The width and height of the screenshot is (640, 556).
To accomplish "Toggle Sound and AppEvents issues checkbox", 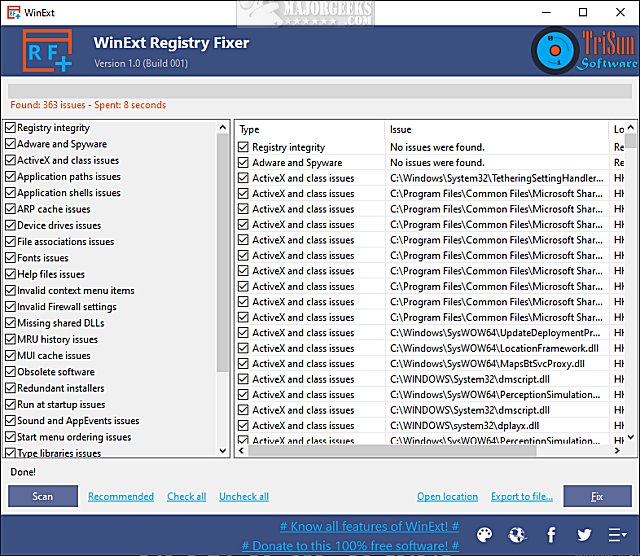I will pos(10,420).
